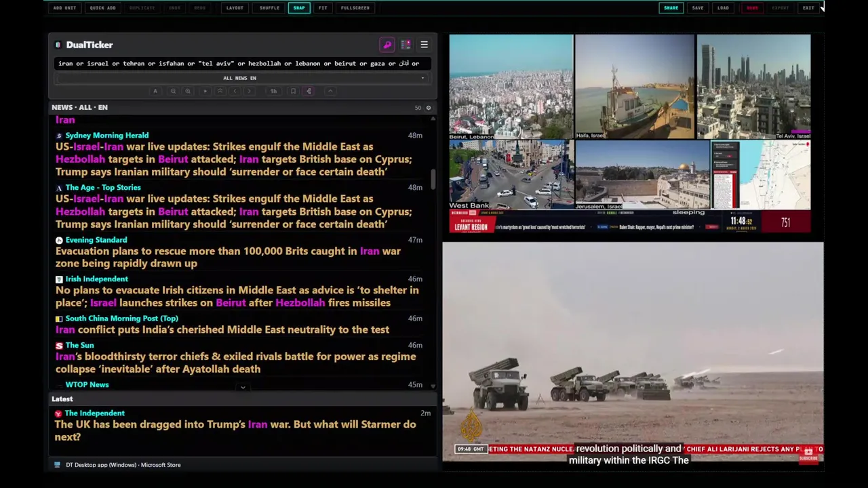
Task: Open South China Morning Post India neutrality headline
Action: pos(222,329)
